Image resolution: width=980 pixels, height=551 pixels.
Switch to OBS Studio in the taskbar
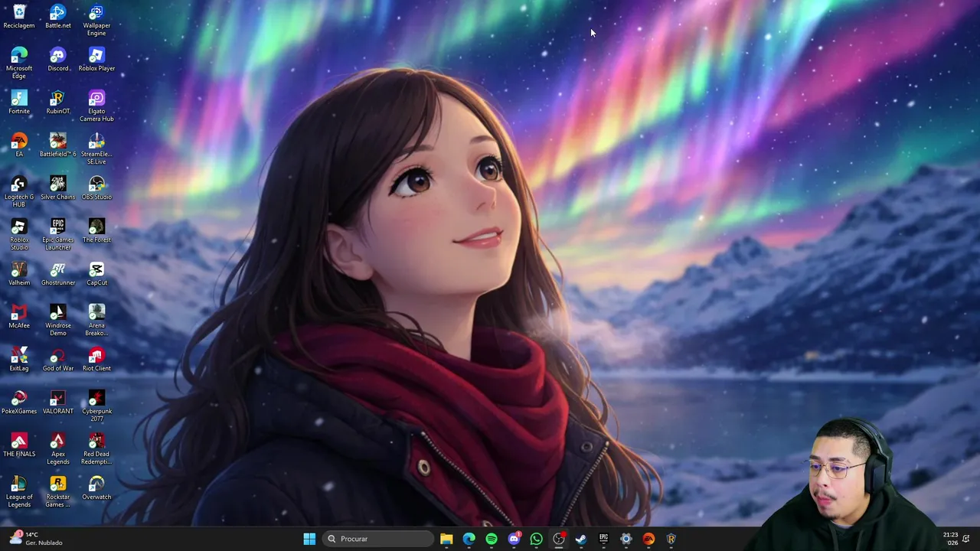tap(559, 539)
